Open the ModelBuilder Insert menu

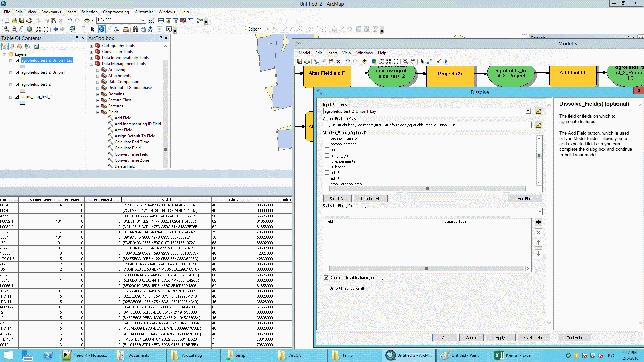[332, 53]
